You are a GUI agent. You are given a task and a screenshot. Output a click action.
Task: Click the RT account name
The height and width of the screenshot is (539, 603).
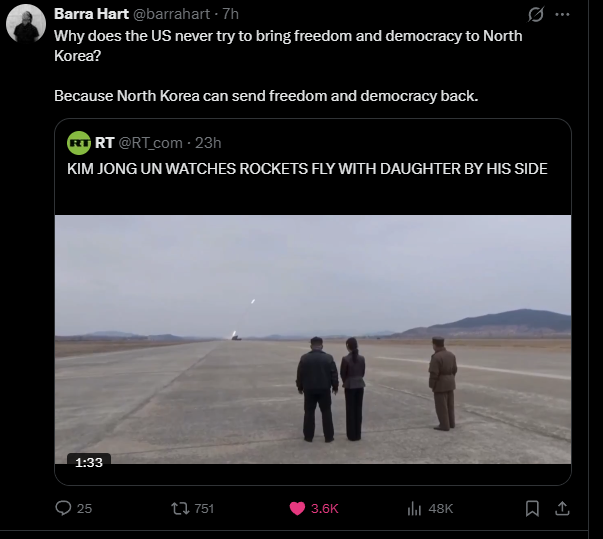(104, 143)
